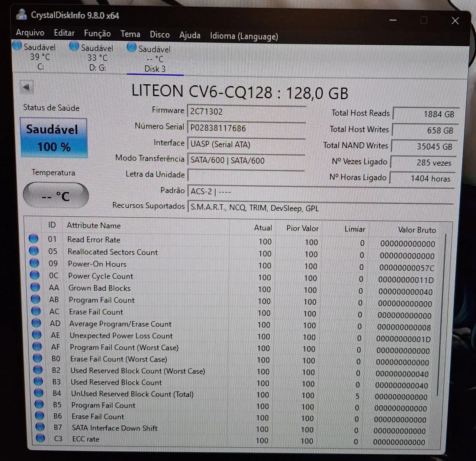Click the Total Host Reads value 1884 GB
Image resolution: width=476 pixels, height=461 pixels.
click(426, 114)
